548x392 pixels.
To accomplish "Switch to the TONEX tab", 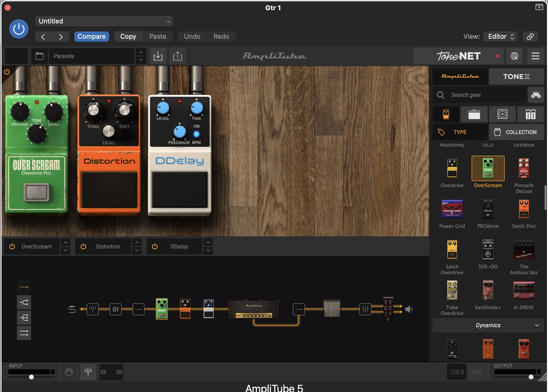I will coord(516,76).
